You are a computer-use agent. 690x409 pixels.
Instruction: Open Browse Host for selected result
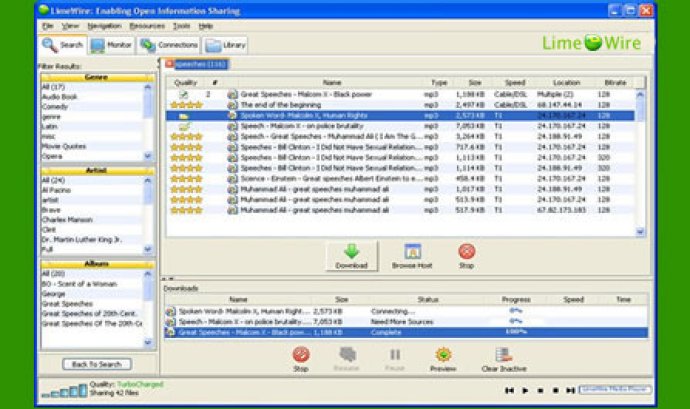tap(412, 256)
